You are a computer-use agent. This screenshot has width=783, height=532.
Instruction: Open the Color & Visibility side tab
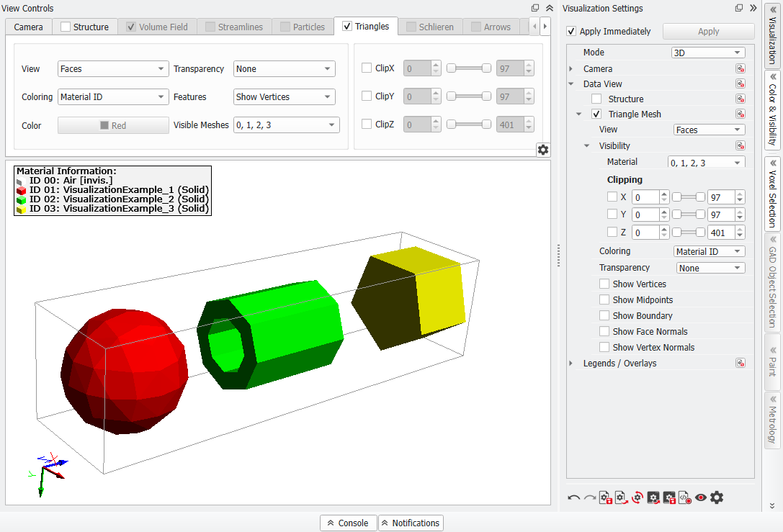pos(772,110)
